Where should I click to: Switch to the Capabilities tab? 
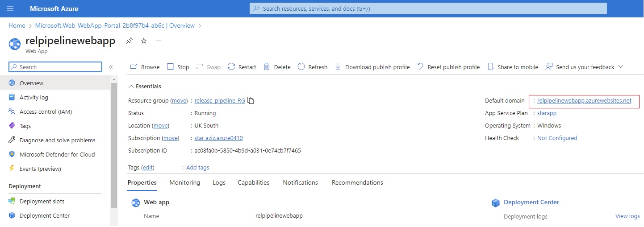coord(254,183)
